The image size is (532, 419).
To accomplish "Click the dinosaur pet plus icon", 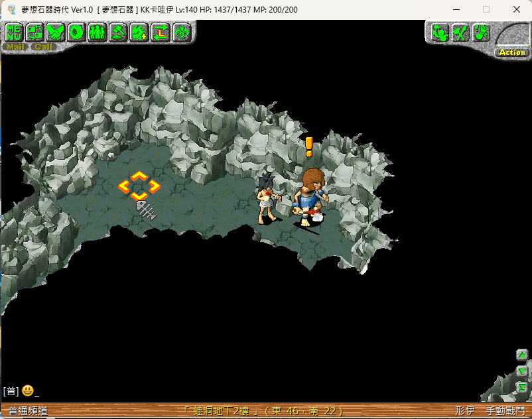I will click(x=139, y=32).
